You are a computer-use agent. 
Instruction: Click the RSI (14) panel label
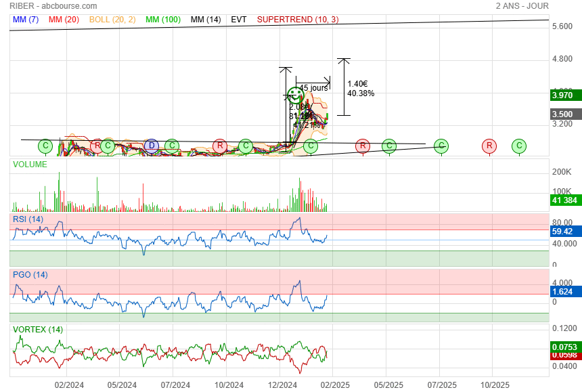28,219
